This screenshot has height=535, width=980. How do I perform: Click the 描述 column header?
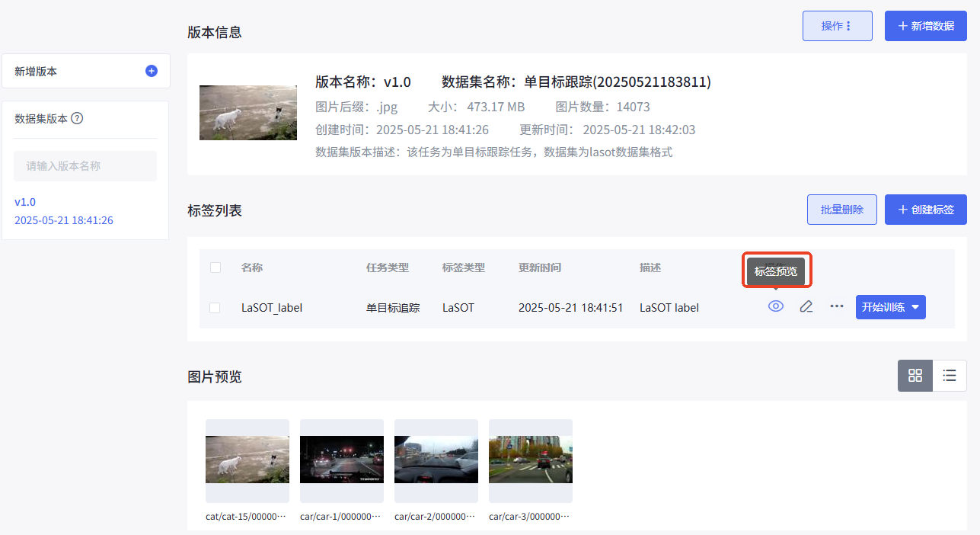pyautogui.click(x=650, y=267)
